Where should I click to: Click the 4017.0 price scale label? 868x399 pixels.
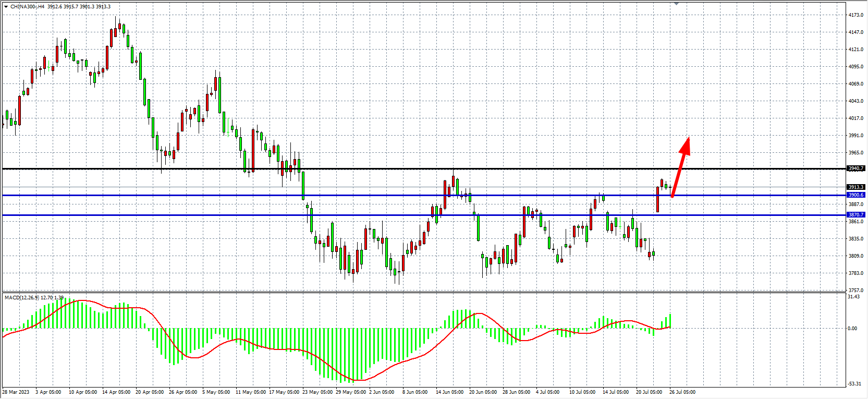click(x=855, y=118)
